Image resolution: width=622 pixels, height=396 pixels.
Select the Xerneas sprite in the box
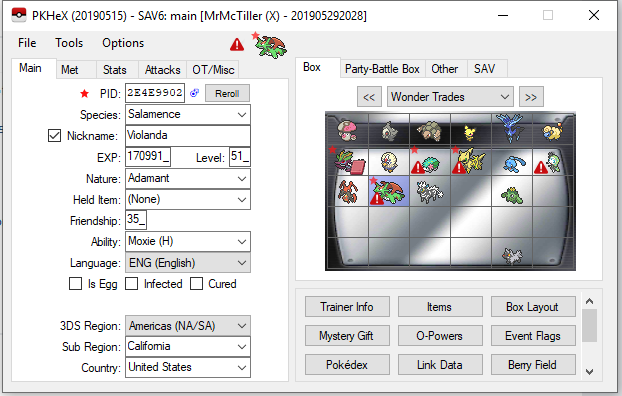click(512, 128)
